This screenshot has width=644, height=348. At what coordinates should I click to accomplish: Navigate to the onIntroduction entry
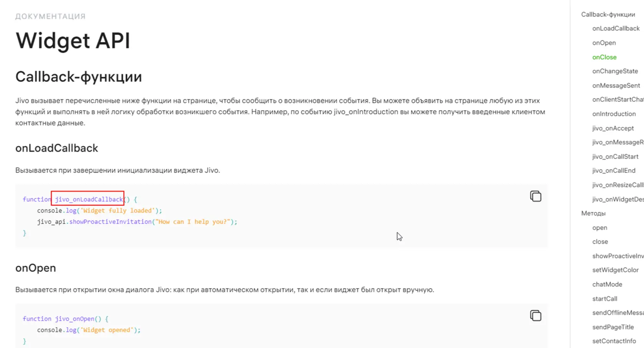pyautogui.click(x=614, y=114)
